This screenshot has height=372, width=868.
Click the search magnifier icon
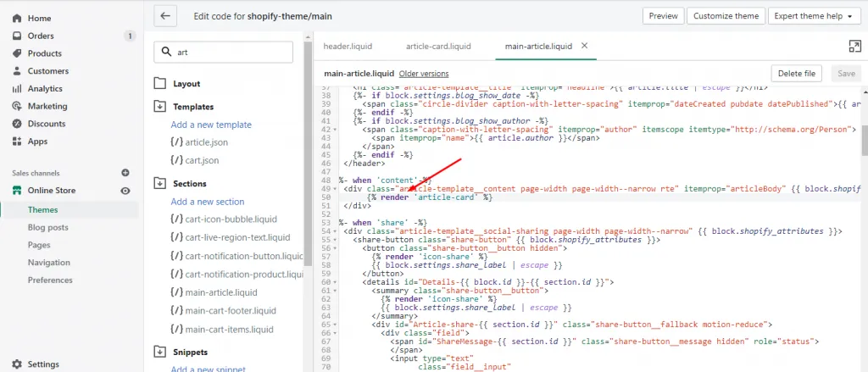coord(166,52)
